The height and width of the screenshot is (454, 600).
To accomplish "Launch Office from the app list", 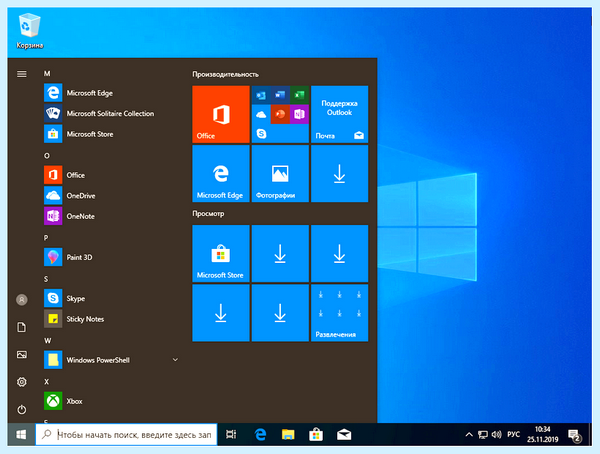I will pos(111,175).
